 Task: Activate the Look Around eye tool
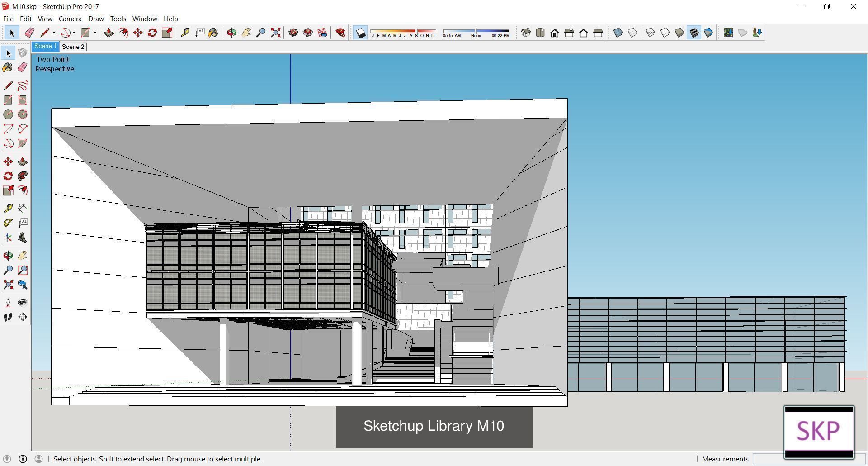click(23, 303)
